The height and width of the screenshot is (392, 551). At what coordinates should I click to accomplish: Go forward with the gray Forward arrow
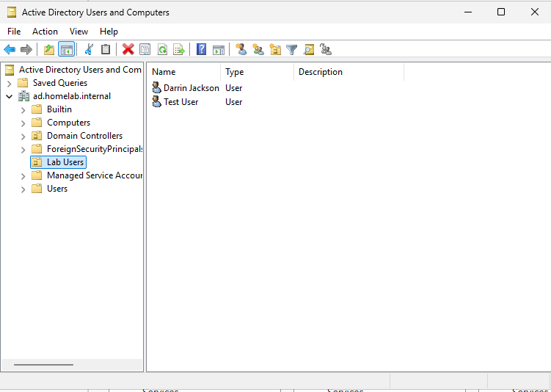26,50
